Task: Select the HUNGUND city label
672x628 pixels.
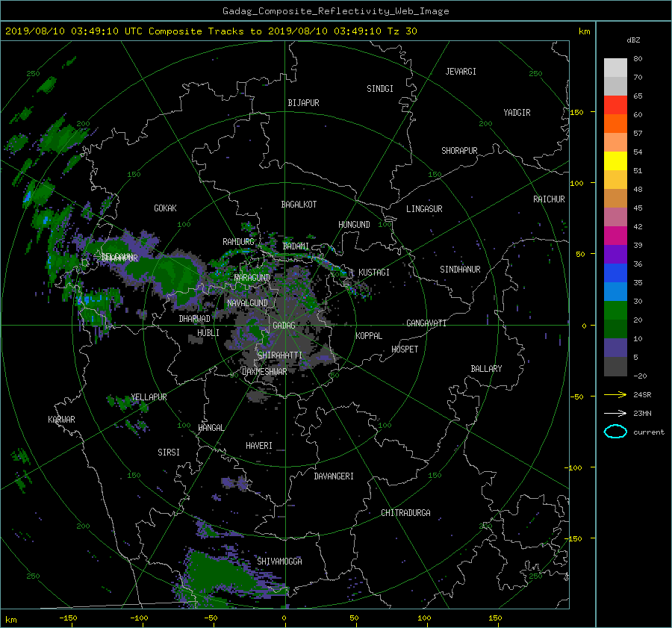Action: pyautogui.click(x=354, y=225)
